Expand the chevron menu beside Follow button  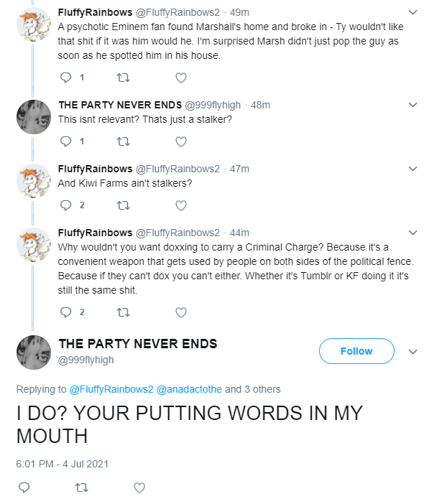(412, 352)
